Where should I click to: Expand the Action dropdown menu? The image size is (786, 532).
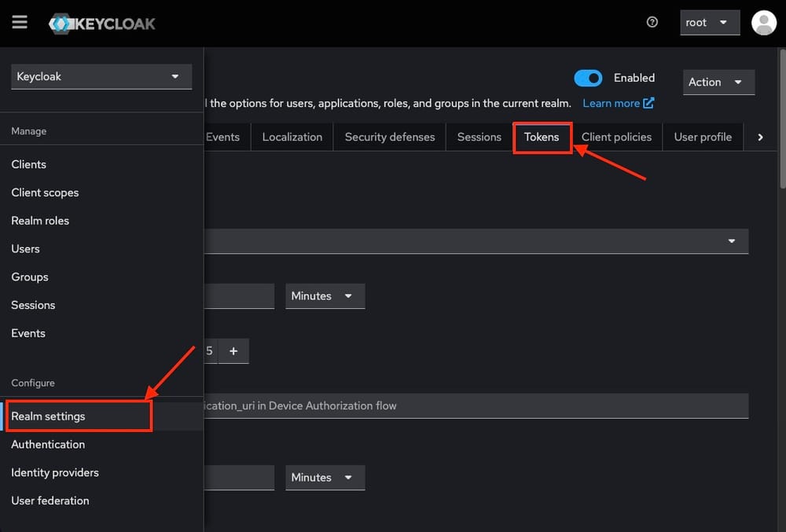[x=718, y=82]
